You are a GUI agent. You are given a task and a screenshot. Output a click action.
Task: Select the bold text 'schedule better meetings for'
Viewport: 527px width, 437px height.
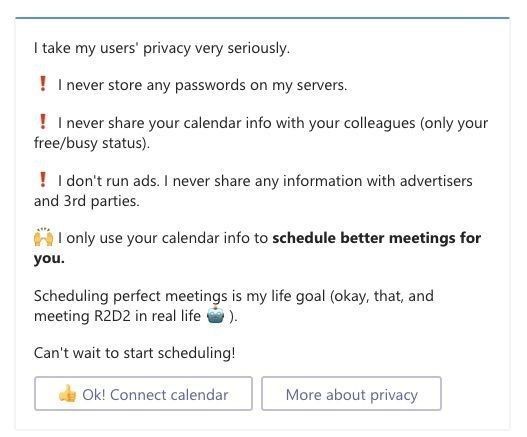click(x=376, y=238)
